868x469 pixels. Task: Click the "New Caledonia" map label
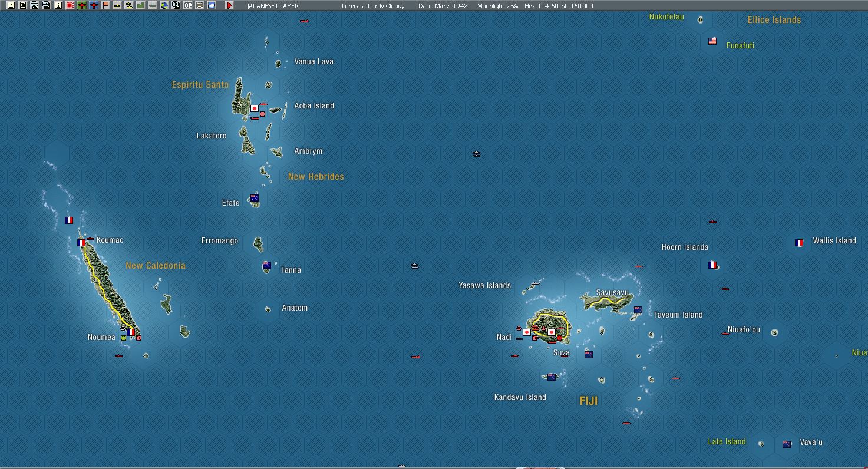click(156, 266)
